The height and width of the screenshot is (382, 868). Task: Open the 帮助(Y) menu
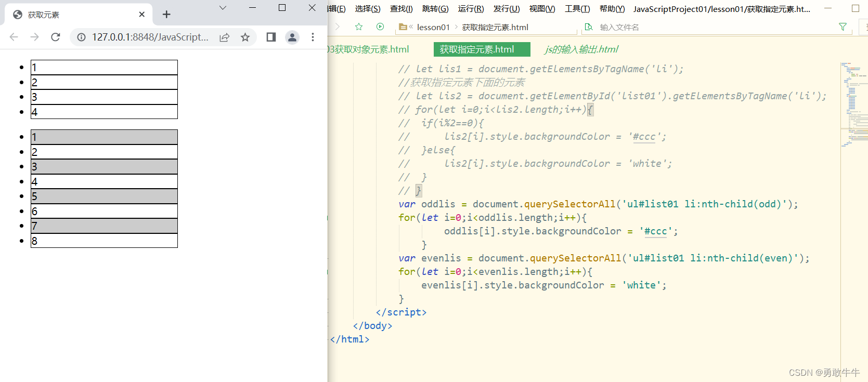click(x=612, y=9)
